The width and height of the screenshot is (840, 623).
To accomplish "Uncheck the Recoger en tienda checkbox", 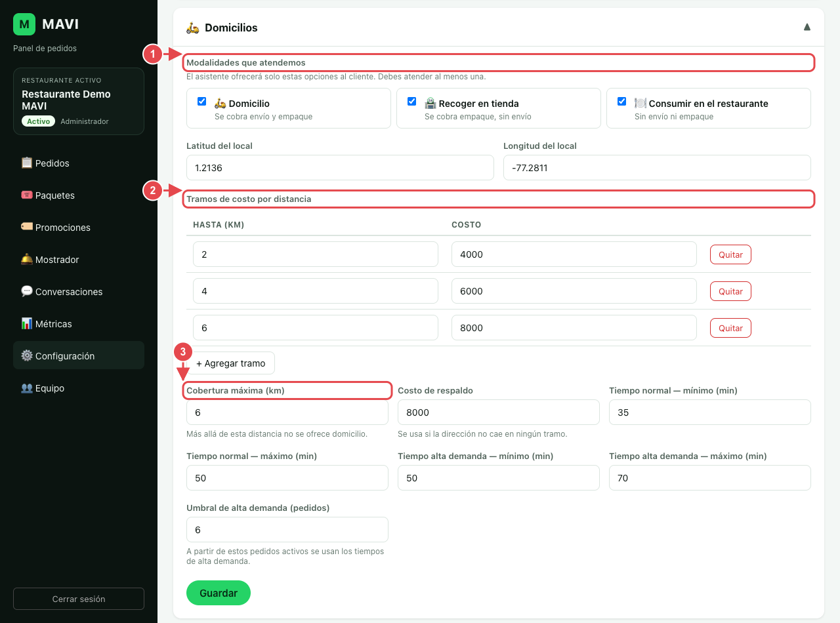I will pos(412,102).
